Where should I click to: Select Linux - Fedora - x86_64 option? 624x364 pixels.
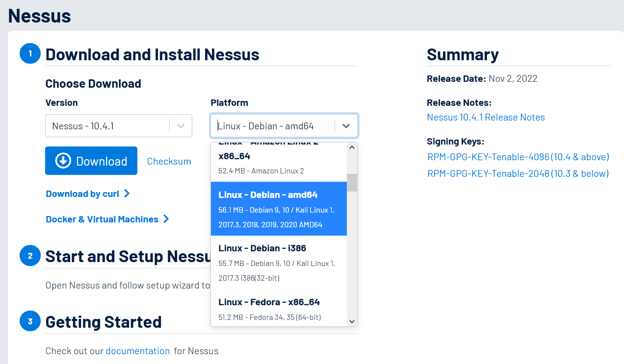[x=279, y=308]
